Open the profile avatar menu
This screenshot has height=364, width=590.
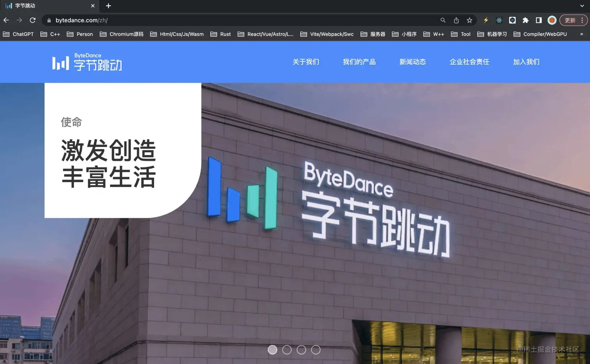pos(552,20)
